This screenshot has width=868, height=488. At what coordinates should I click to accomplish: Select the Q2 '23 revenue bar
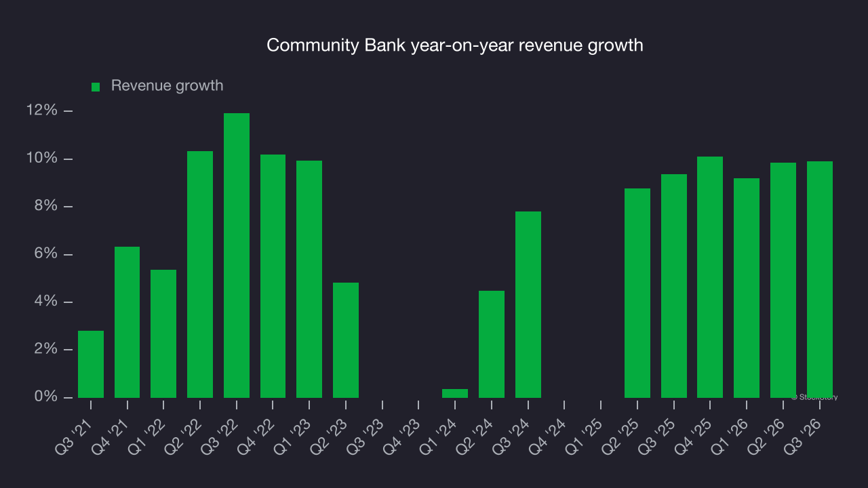[346, 340]
